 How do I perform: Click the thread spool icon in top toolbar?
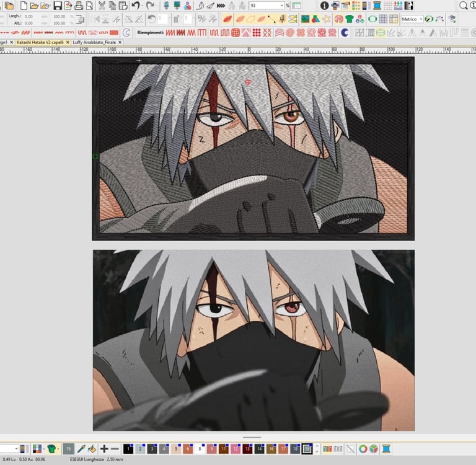click(x=377, y=6)
